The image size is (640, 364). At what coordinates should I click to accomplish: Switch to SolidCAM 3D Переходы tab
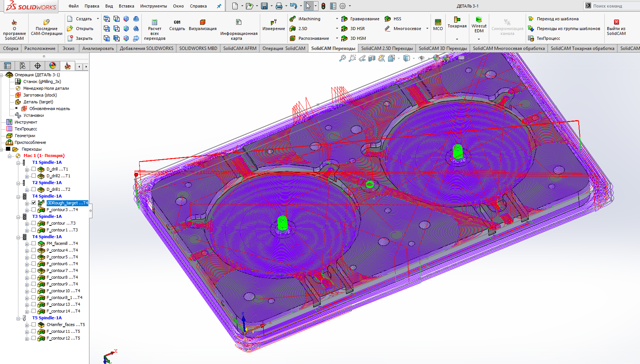click(x=443, y=48)
